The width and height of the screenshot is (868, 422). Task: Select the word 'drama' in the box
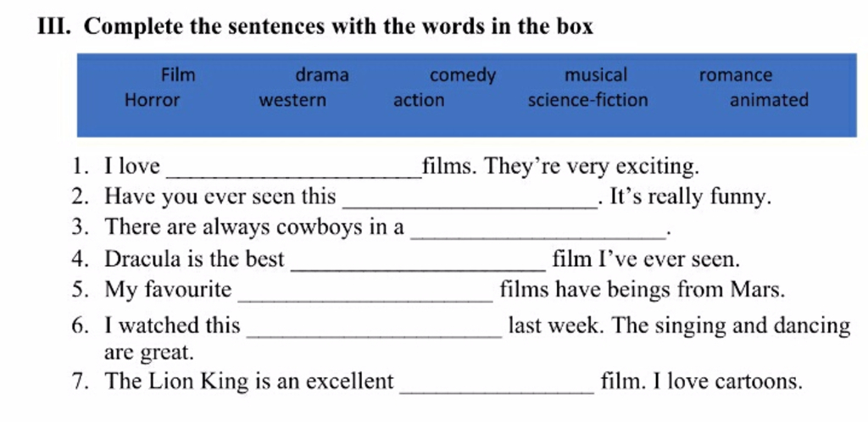(322, 75)
